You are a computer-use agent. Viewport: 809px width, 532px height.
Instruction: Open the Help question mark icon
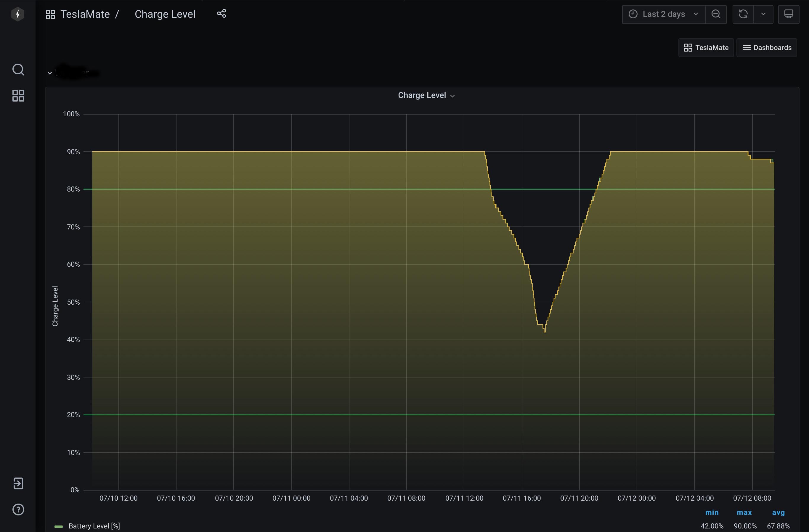point(18,509)
